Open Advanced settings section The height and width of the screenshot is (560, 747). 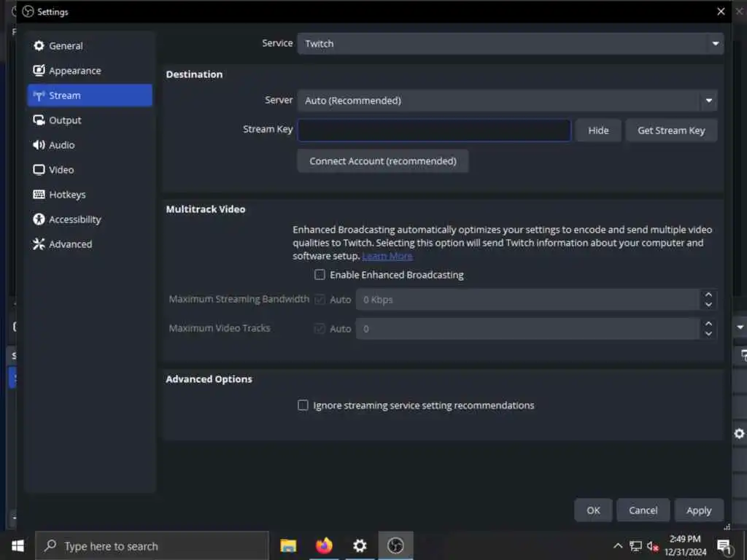tap(90, 244)
